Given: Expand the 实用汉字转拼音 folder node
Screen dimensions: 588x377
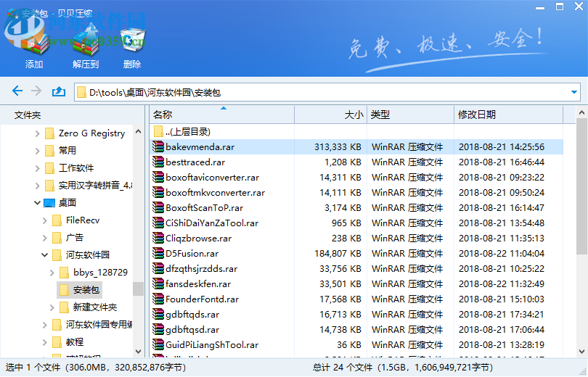Looking at the screenshot, I should pyautogui.click(x=37, y=186).
